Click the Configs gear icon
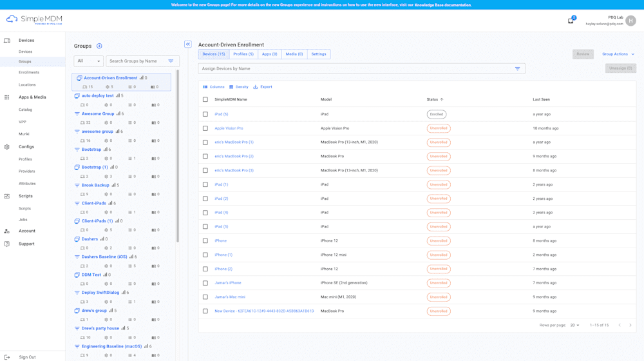The width and height of the screenshot is (644, 361). (7, 147)
